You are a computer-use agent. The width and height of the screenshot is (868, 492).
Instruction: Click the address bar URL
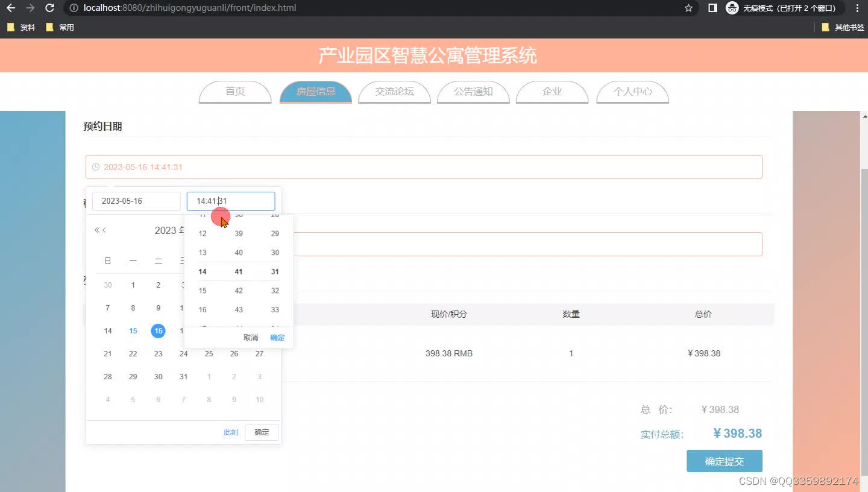(x=190, y=8)
